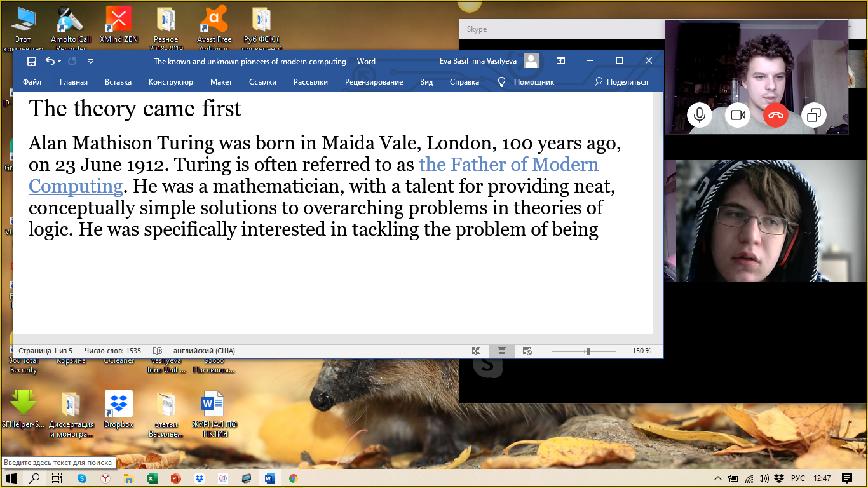Click the red end call button in Skype

coord(775,115)
